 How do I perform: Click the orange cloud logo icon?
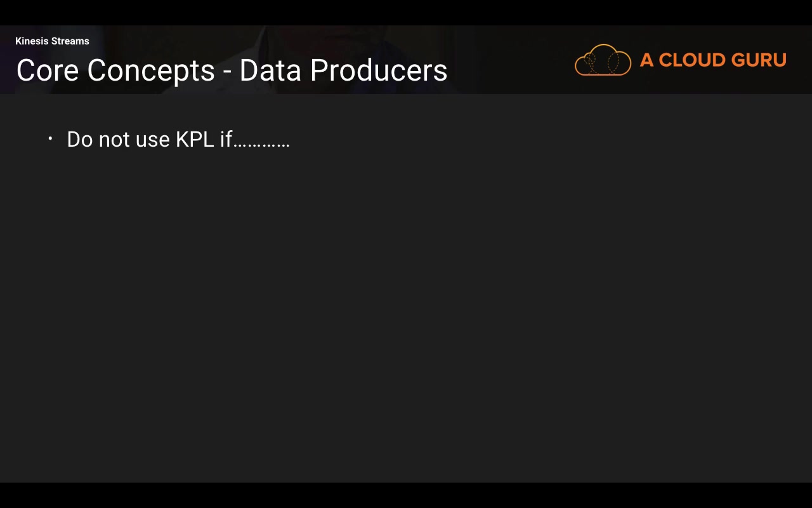[603, 60]
